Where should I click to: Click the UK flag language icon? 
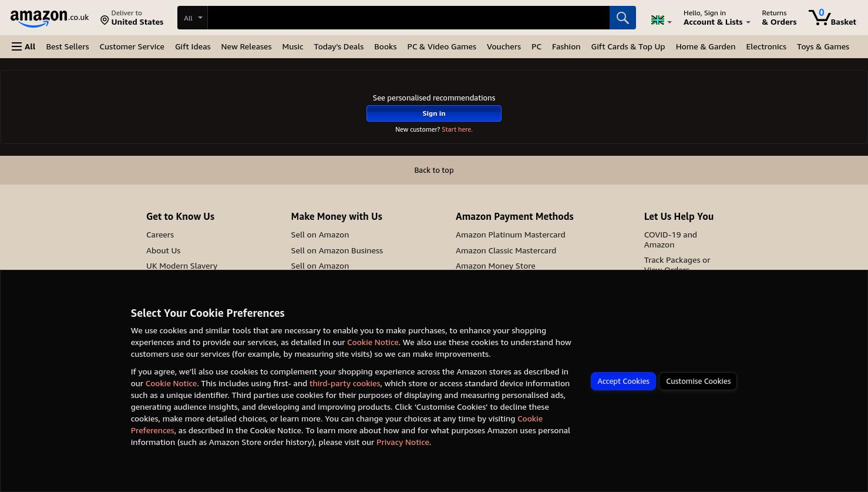point(658,21)
